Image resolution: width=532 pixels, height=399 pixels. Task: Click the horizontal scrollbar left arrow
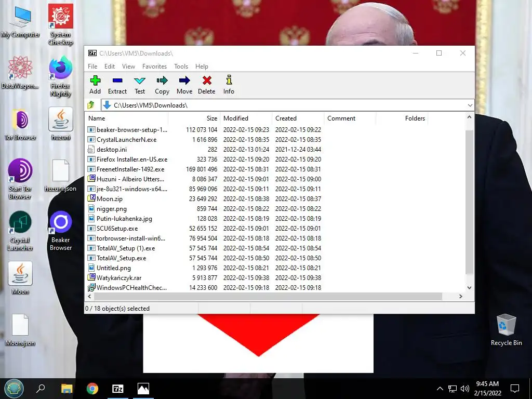click(x=89, y=296)
